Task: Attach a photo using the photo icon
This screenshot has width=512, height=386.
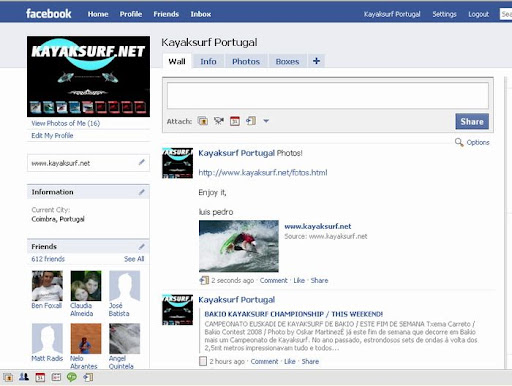Action: coord(202,121)
